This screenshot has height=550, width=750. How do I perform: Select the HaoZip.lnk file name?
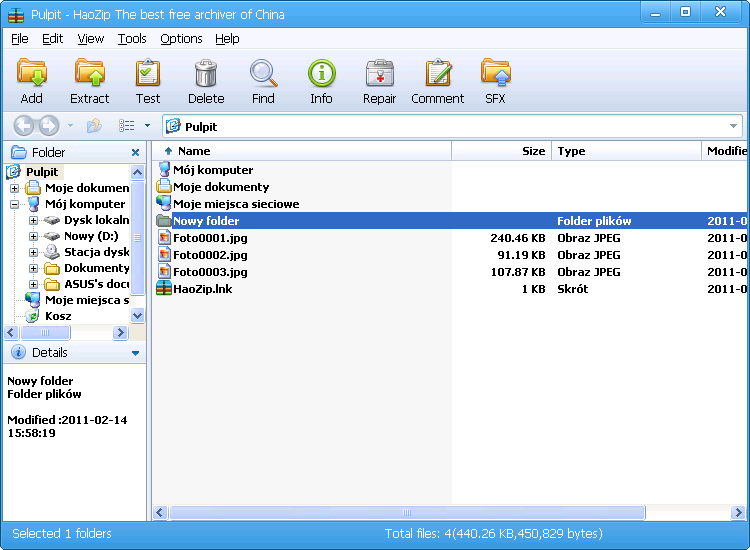pyautogui.click(x=203, y=289)
